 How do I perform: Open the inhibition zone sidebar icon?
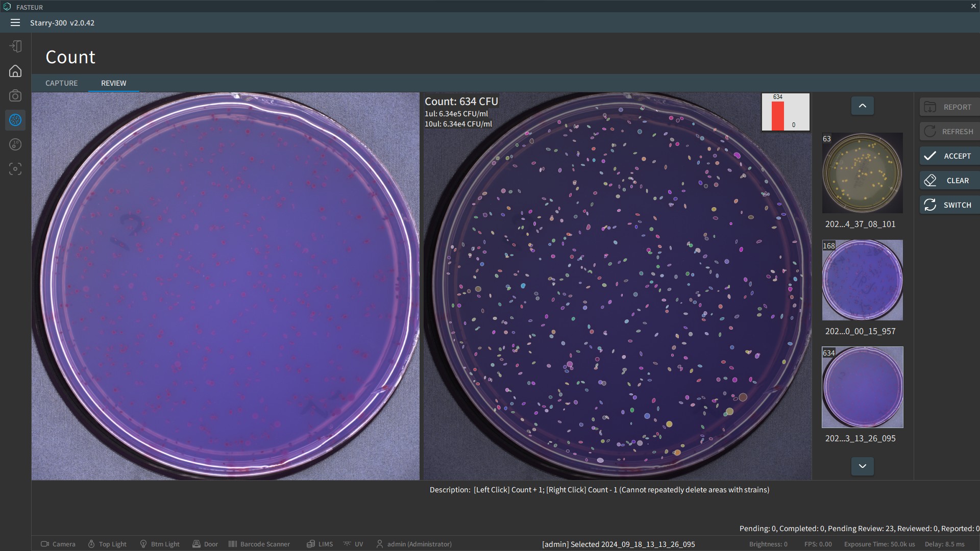click(15, 144)
